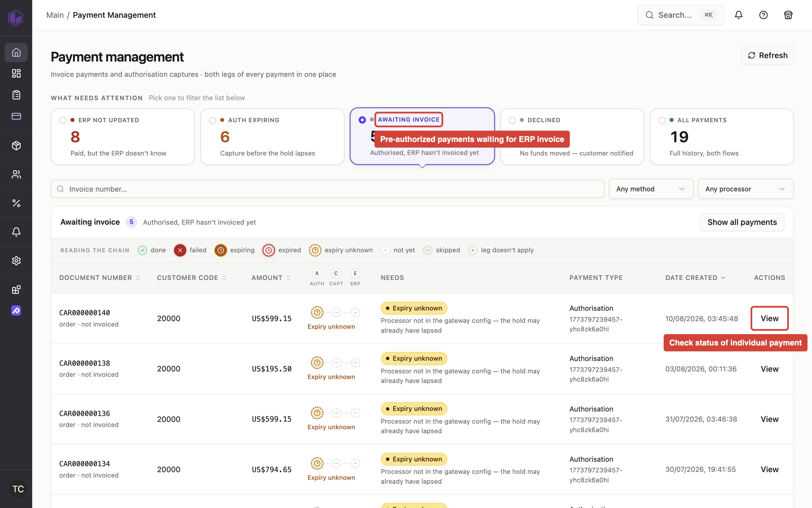The image size is (812, 508).
Task: Click the expiry unknown icon for CAR000000138
Action: point(317,363)
